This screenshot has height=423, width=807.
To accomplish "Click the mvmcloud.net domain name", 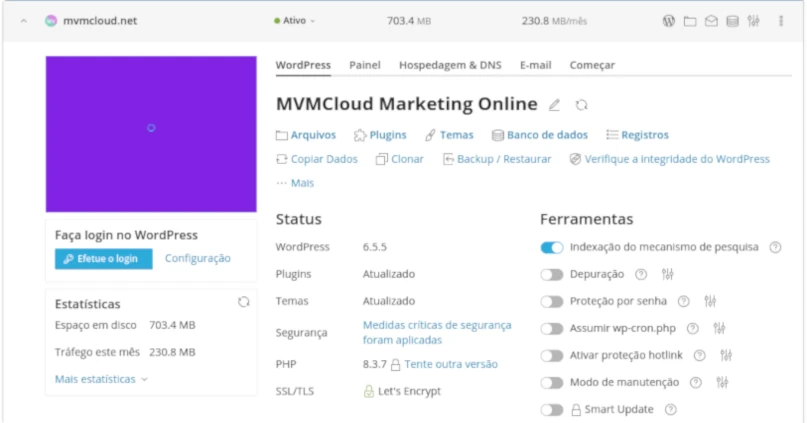I will coord(100,21).
